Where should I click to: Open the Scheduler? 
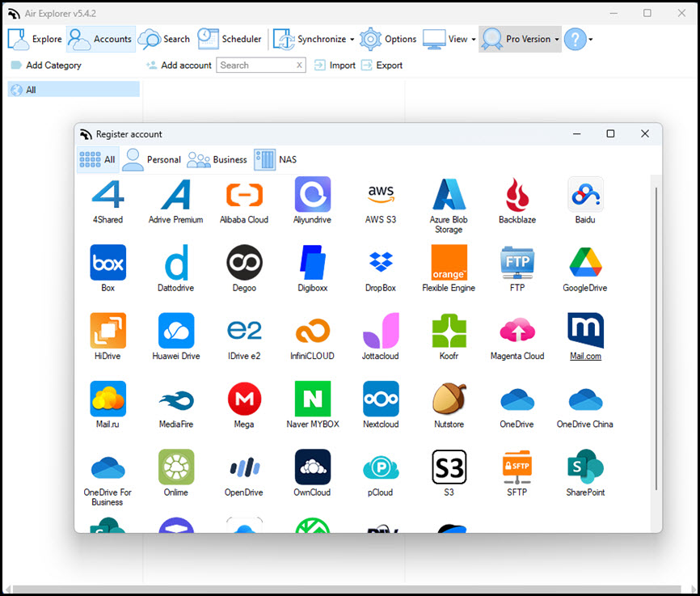[x=230, y=40]
